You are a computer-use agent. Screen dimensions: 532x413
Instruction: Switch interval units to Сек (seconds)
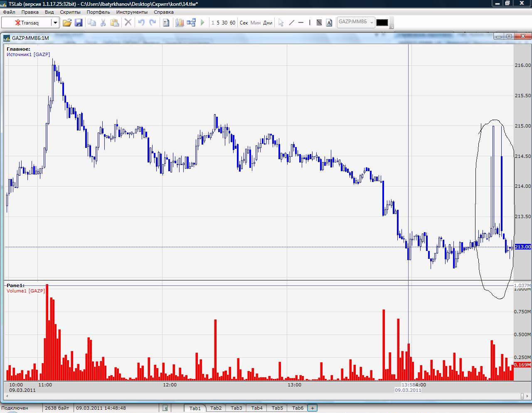pyautogui.click(x=244, y=23)
